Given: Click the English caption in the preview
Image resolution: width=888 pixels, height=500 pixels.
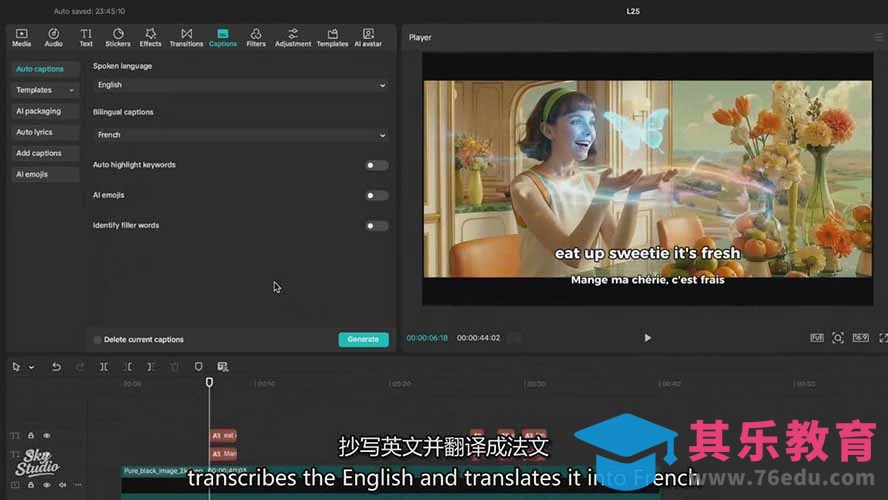Looking at the screenshot, I should (x=647, y=253).
